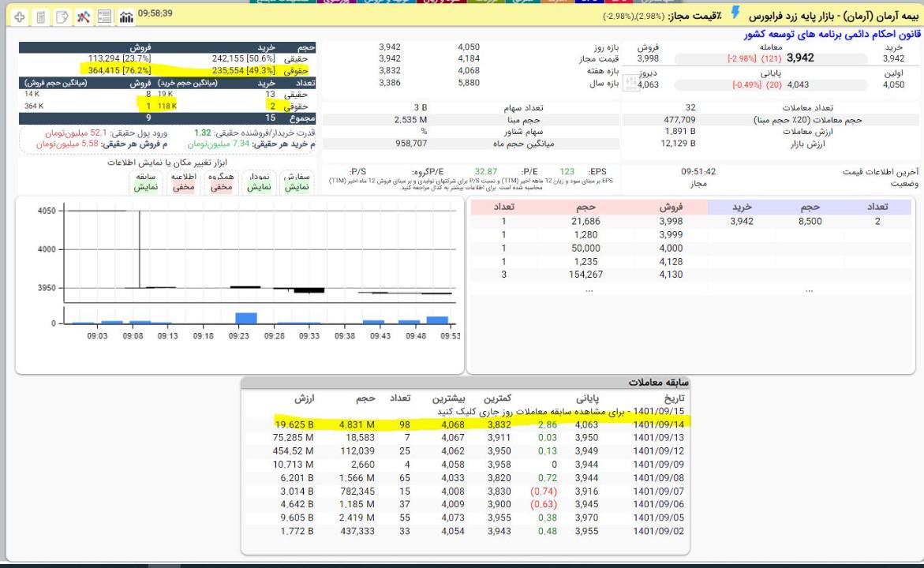Click the blue lightning bolt icon
Screen dimensions: 924x568
click(735, 14)
